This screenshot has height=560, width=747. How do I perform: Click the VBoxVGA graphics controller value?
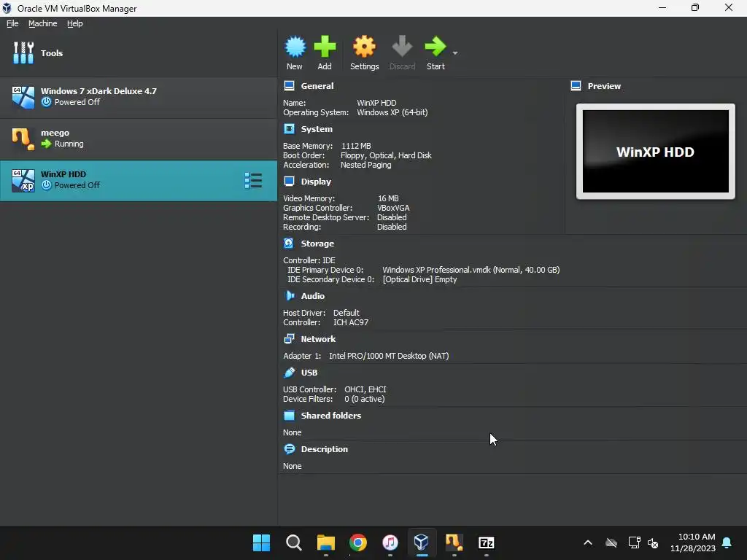point(393,208)
